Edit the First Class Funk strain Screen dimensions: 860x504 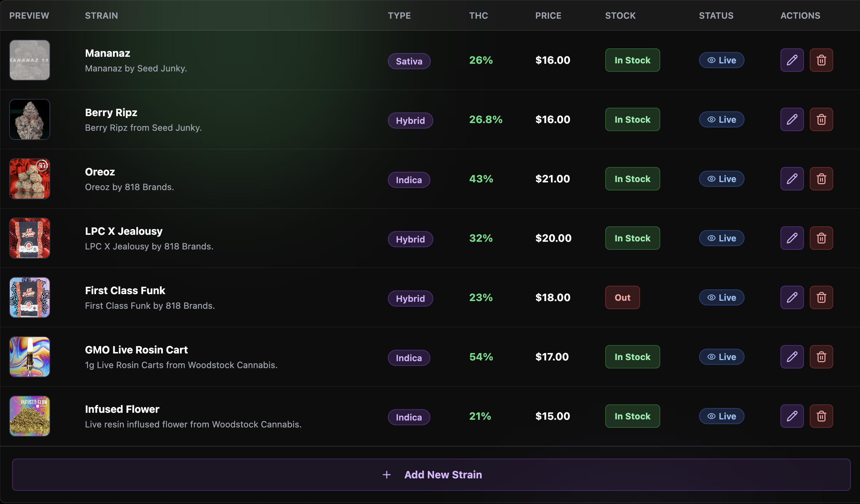792,297
